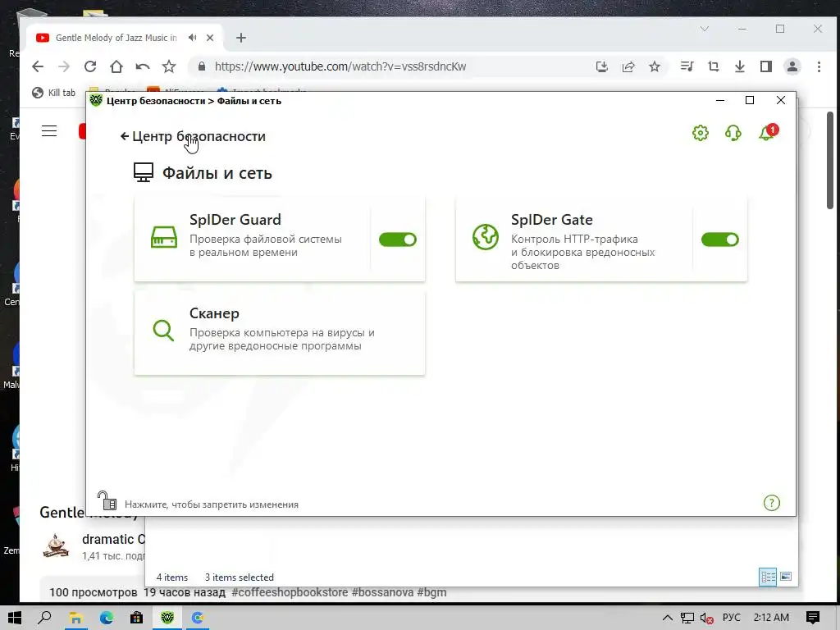Bookmark page with address bar star
Image resolution: width=840 pixels, height=630 pixels.
pos(654,66)
